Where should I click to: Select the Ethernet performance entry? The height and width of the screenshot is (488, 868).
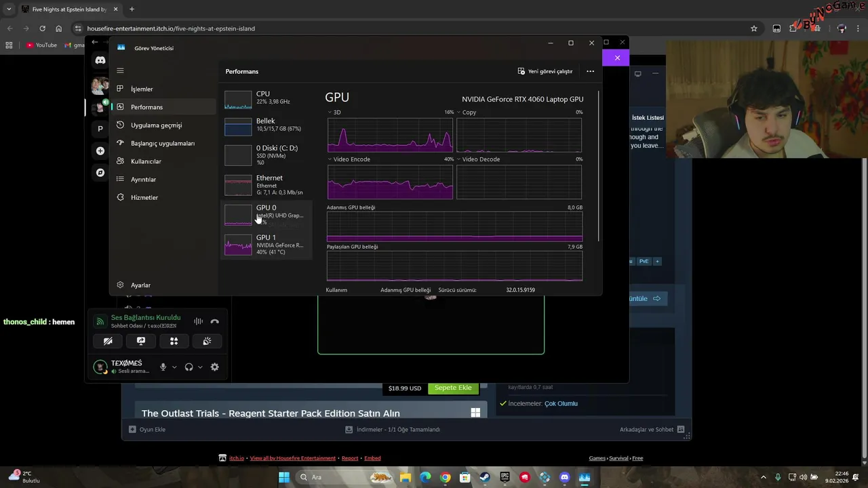(x=267, y=184)
